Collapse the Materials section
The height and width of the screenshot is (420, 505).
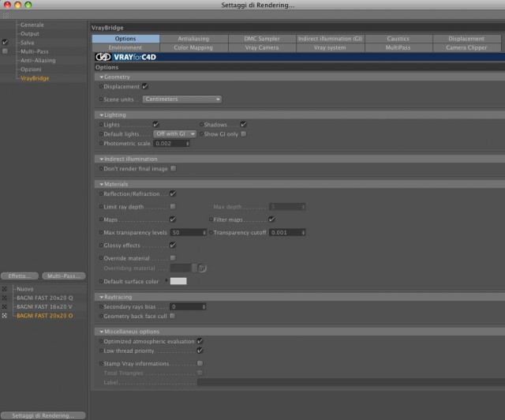[x=102, y=185]
